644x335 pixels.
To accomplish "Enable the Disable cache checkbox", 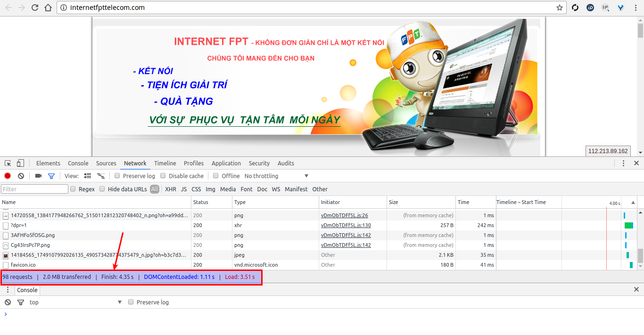I will tap(163, 176).
